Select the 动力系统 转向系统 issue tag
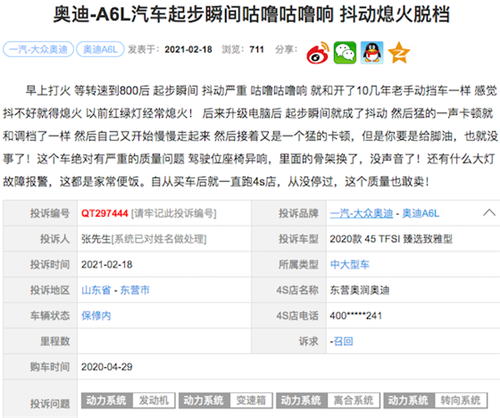Viewport: 500px width, 418px height. (x=436, y=400)
